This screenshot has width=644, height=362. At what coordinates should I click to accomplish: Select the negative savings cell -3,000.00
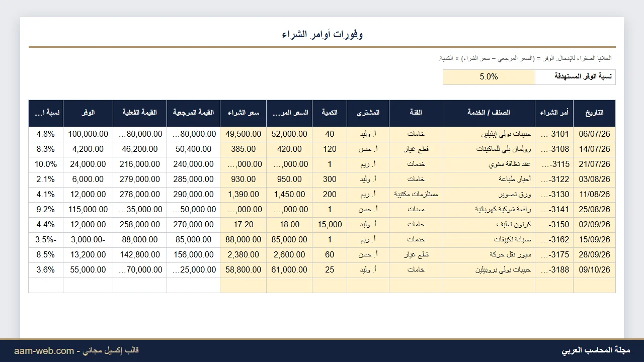(x=88, y=240)
